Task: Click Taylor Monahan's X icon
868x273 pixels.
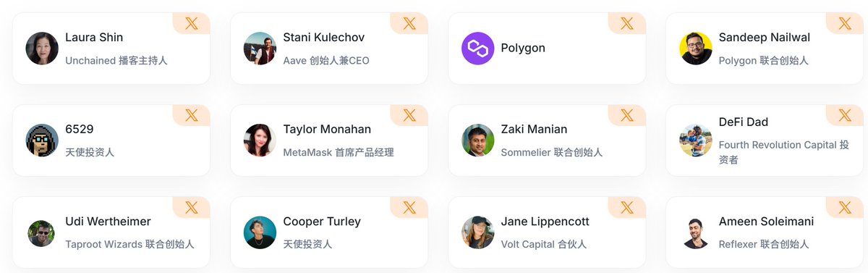Action: pos(409,115)
